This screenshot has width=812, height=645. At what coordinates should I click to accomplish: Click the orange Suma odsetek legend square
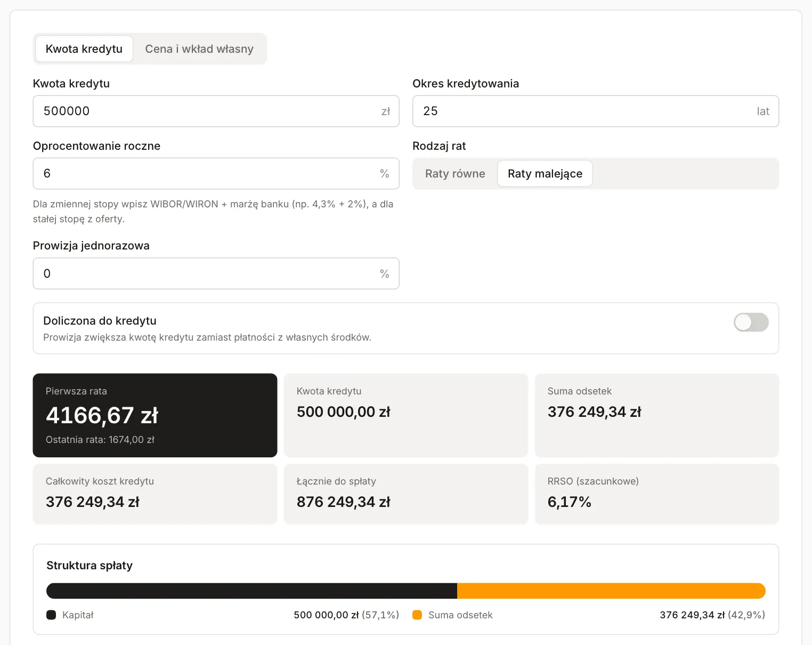(x=417, y=615)
